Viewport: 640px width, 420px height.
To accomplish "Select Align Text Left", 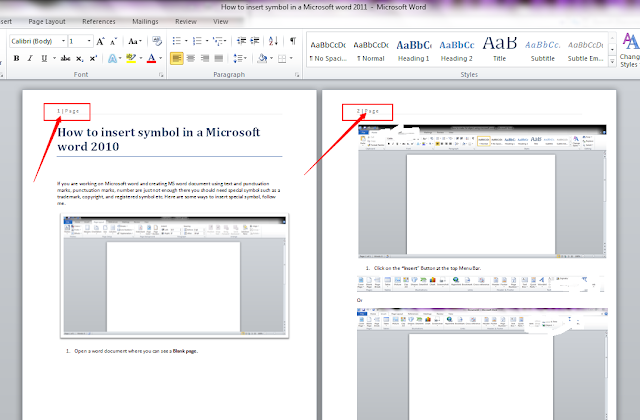I will 177,58.
